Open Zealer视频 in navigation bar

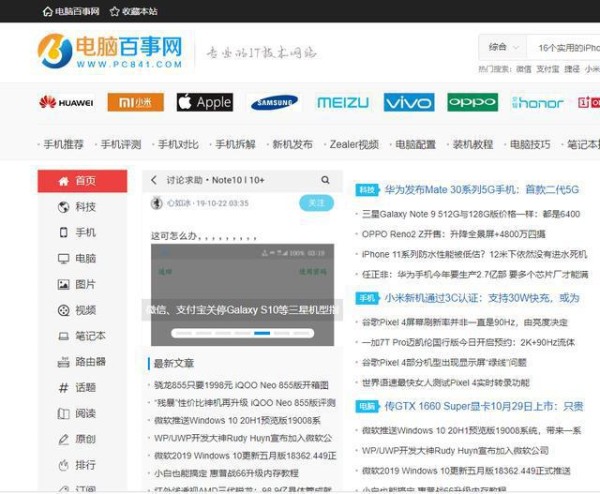pos(354,144)
